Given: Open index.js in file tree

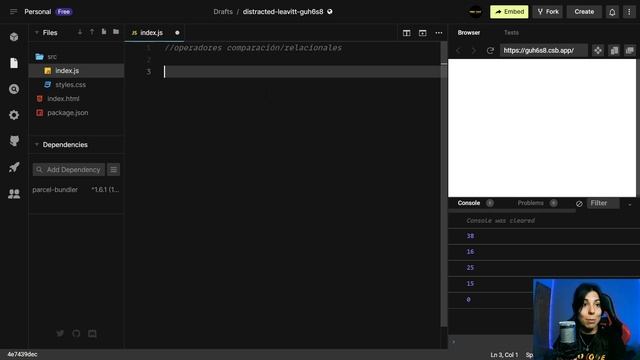Looking at the screenshot, I should pos(76,71).
